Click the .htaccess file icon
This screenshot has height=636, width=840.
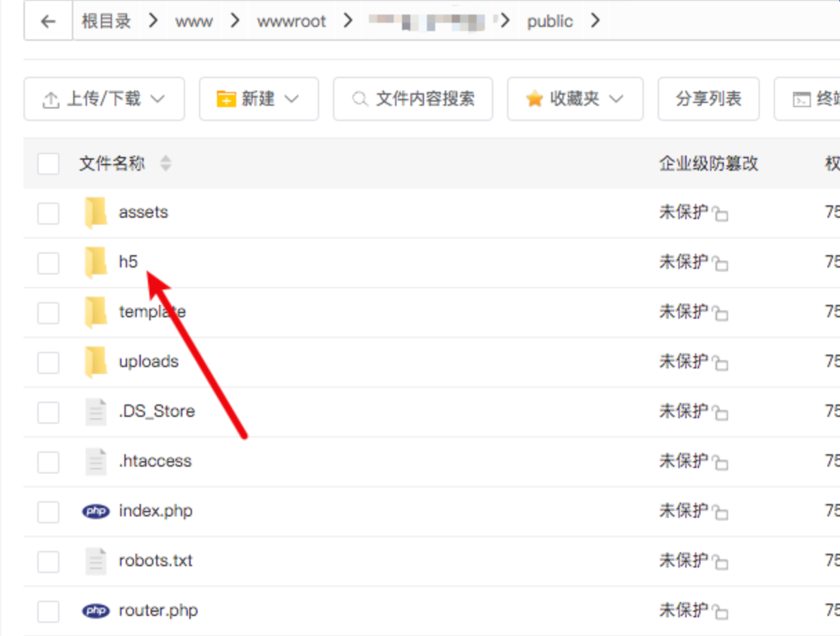(x=95, y=461)
